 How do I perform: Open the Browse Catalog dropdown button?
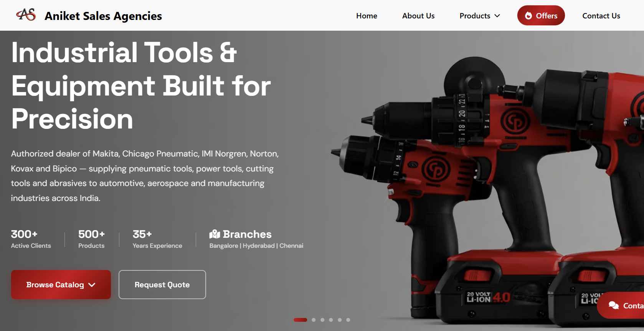coord(61,285)
